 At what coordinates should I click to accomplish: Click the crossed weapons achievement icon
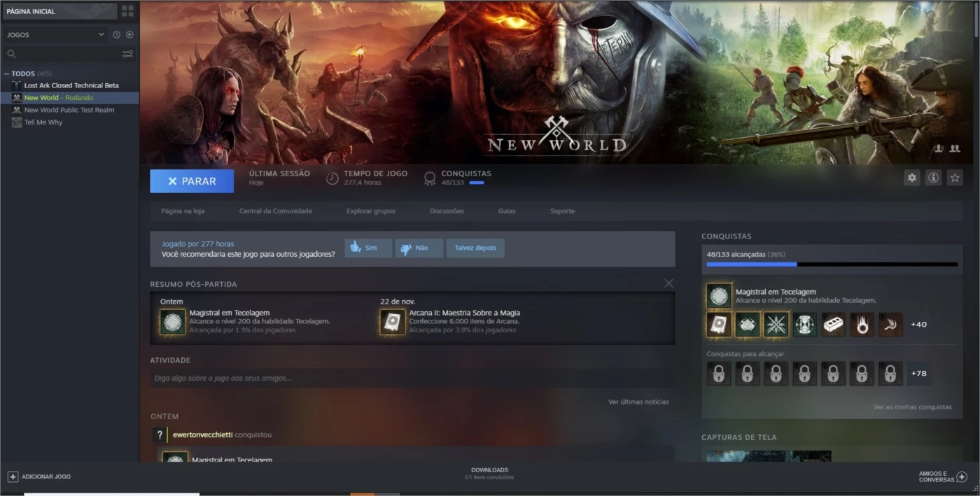(776, 325)
